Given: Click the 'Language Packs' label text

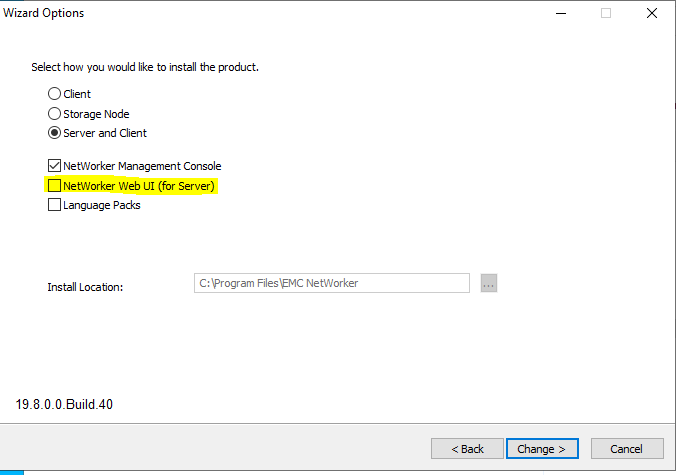Looking at the screenshot, I should tap(102, 205).
